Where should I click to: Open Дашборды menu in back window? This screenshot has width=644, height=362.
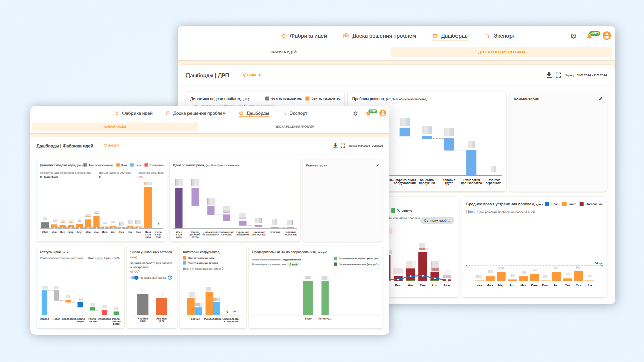click(454, 36)
